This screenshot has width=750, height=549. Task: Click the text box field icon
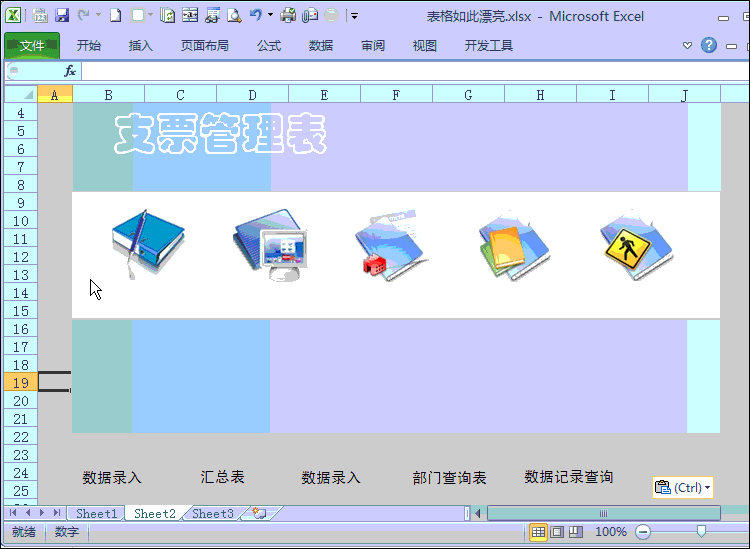pos(190,16)
